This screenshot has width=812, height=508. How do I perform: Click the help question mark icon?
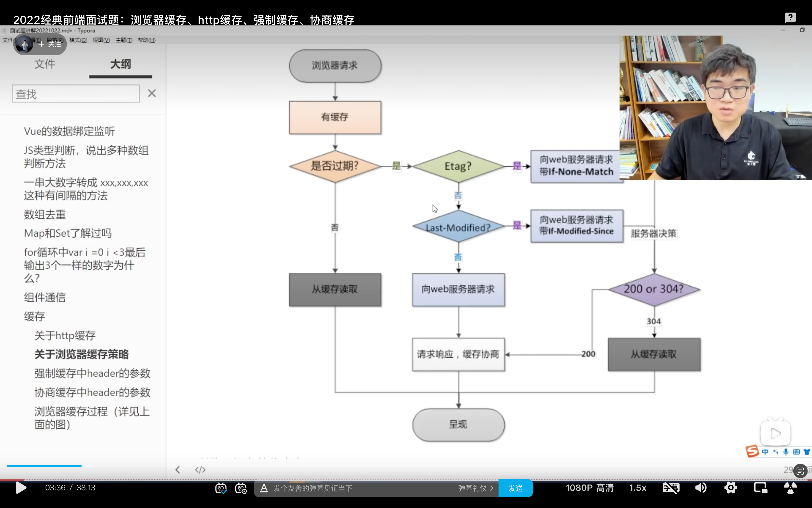(790, 17)
